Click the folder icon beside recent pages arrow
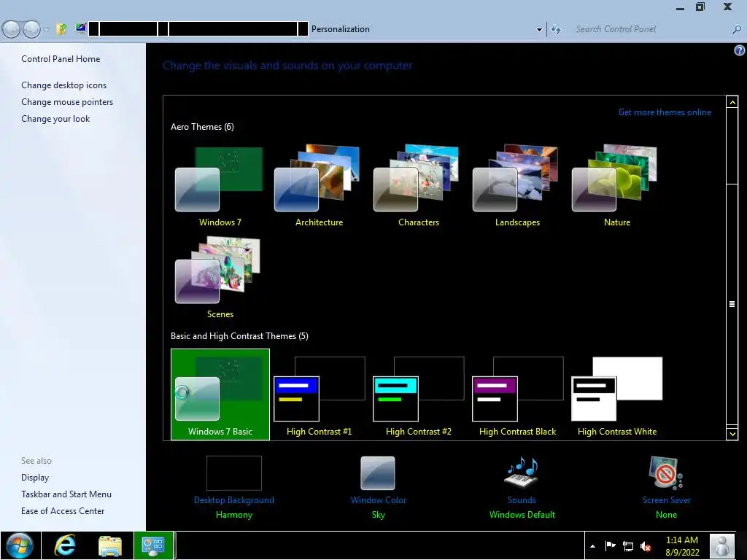Image resolution: width=747 pixels, height=560 pixels. [61, 29]
